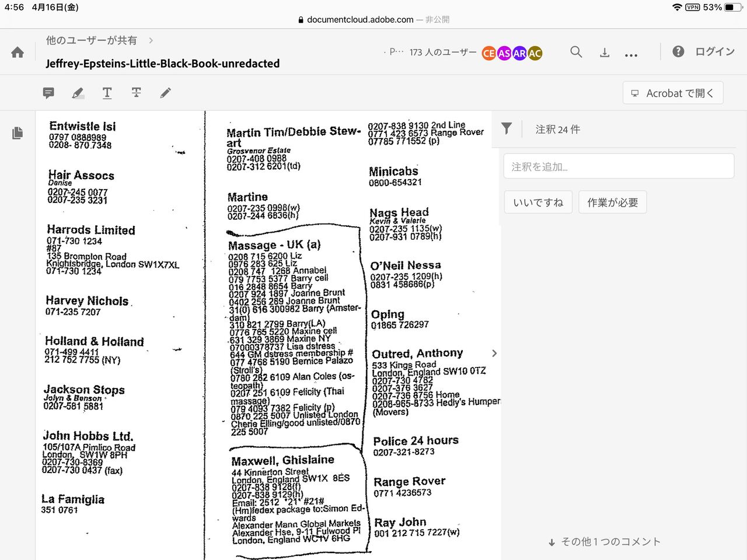Click the Hair Assocs heading

(81, 175)
